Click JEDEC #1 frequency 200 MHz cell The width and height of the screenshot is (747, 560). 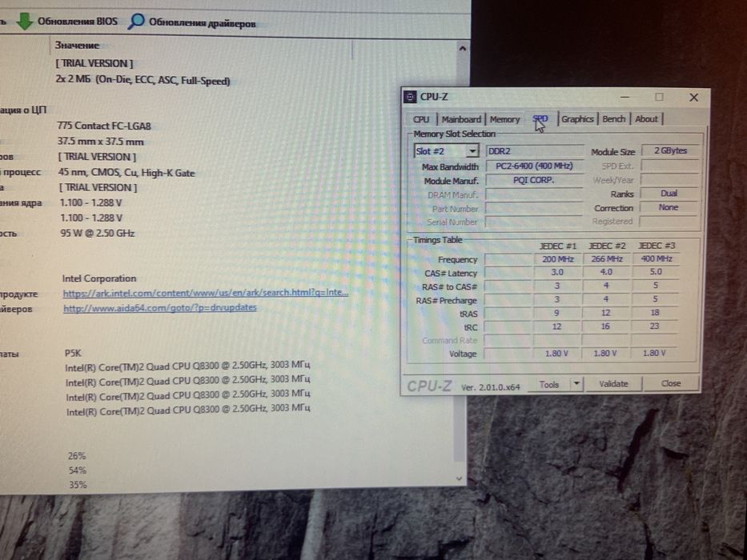557,259
